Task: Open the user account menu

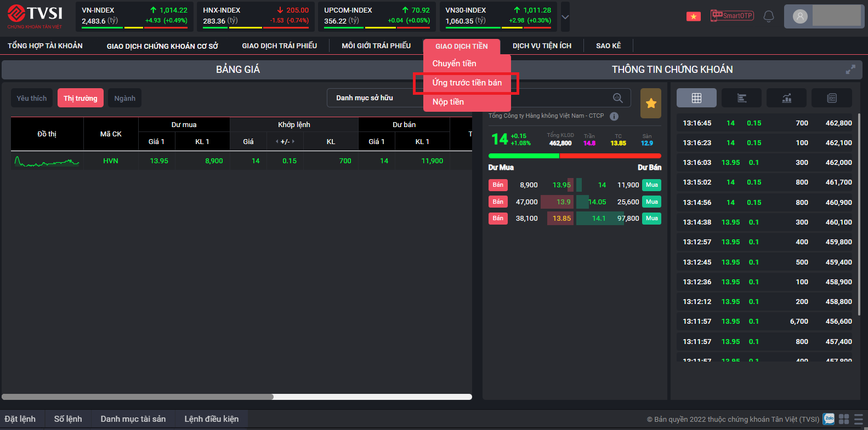Action: tap(822, 16)
